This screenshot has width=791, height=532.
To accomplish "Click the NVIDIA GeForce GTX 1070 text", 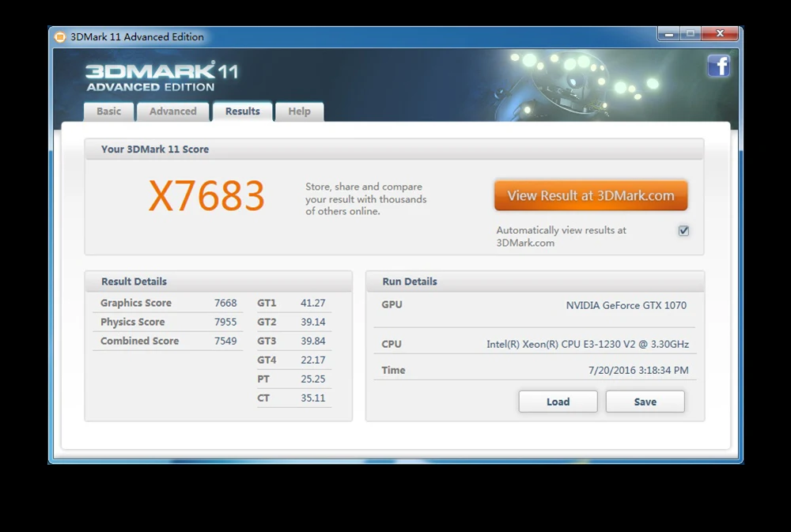I will [x=626, y=305].
